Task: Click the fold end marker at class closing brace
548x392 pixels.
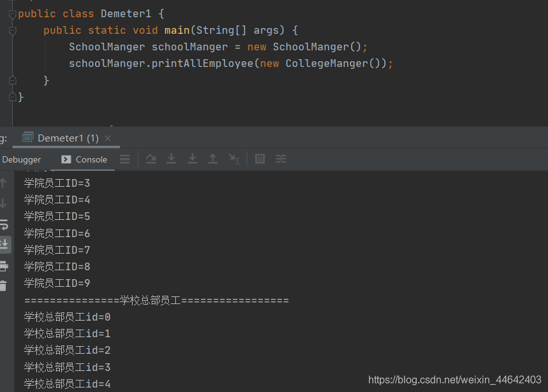Action: pos(13,97)
